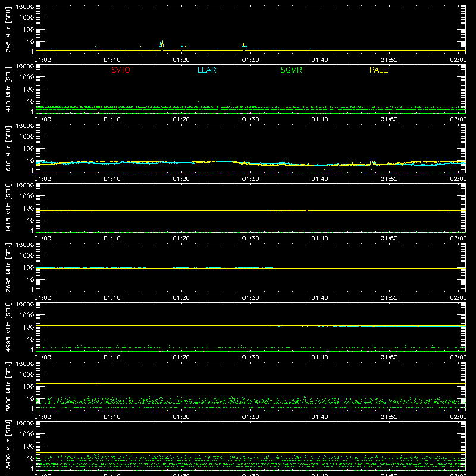
Task: Click 01:30 time label below 610 MHz plot
Action: (250, 179)
